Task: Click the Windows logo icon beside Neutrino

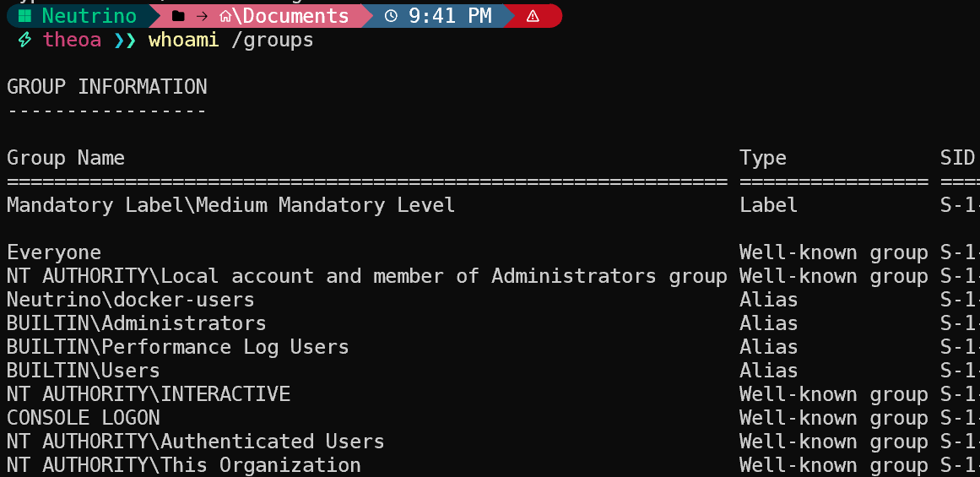Action: pyautogui.click(x=25, y=16)
